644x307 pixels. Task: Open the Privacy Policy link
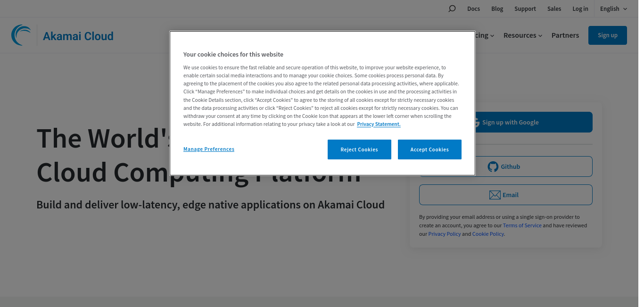pyautogui.click(x=445, y=234)
